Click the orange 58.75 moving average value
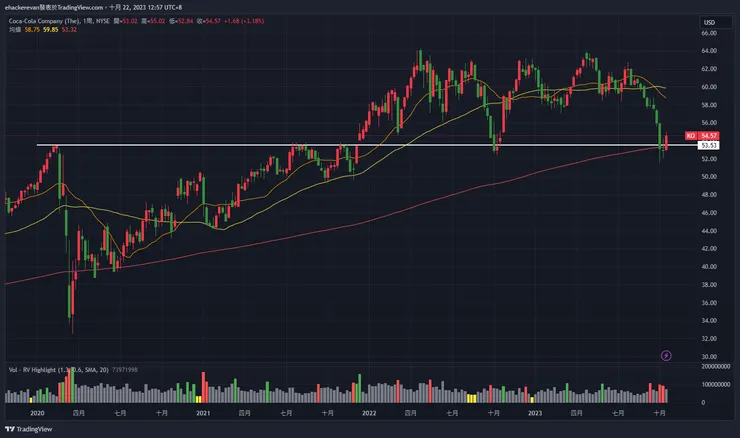Image resolution: width=740 pixels, height=438 pixels. [32, 29]
